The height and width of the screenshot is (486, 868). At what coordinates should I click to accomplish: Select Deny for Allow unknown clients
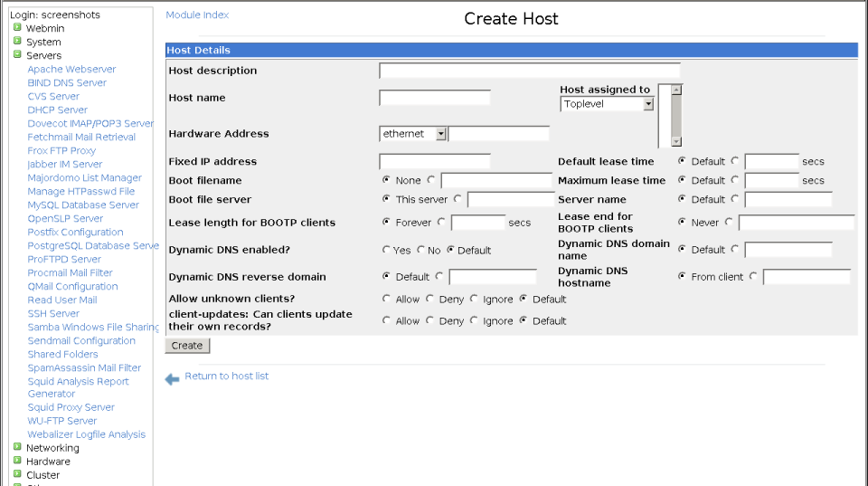[x=429, y=299]
